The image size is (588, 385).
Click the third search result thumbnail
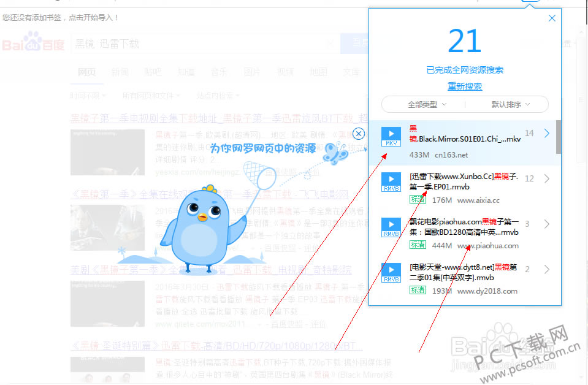[x=108, y=303]
